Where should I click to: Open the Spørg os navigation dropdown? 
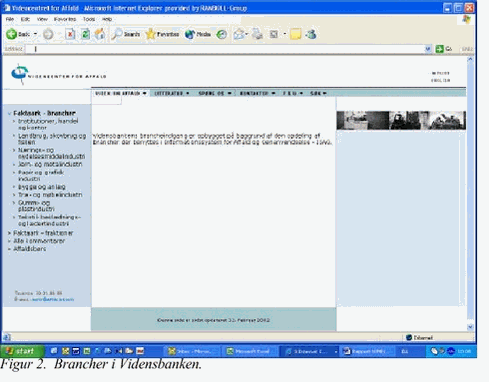coord(214,93)
